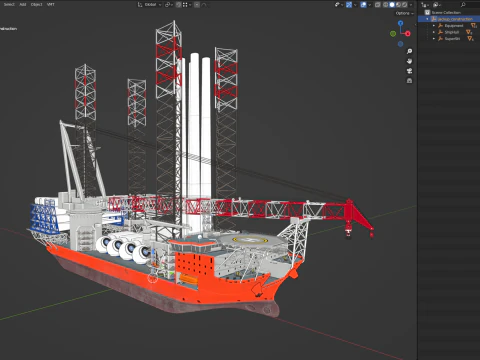Click the Scene Collection icon in outliner
The height and width of the screenshot is (360, 480).
427,13
